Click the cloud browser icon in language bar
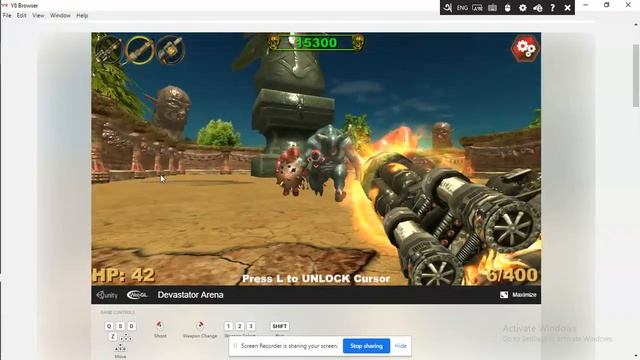The width and height of the screenshot is (640, 360). (x=538, y=8)
